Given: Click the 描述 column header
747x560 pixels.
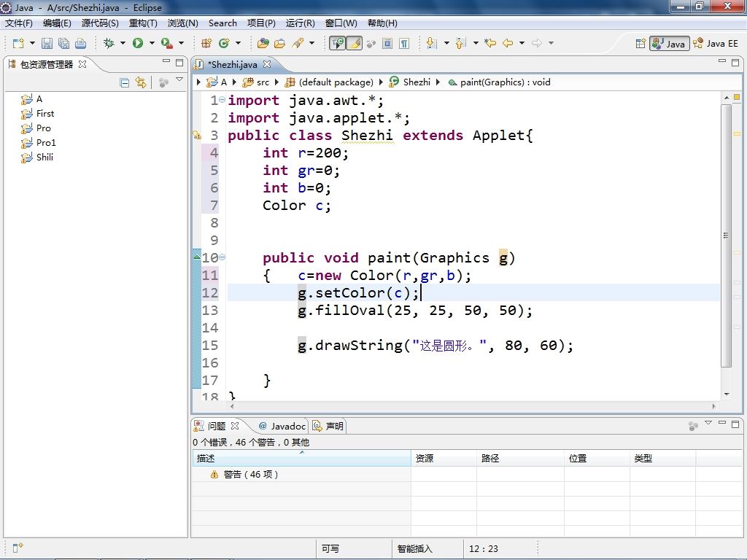Looking at the screenshot, I should [206, 459].
